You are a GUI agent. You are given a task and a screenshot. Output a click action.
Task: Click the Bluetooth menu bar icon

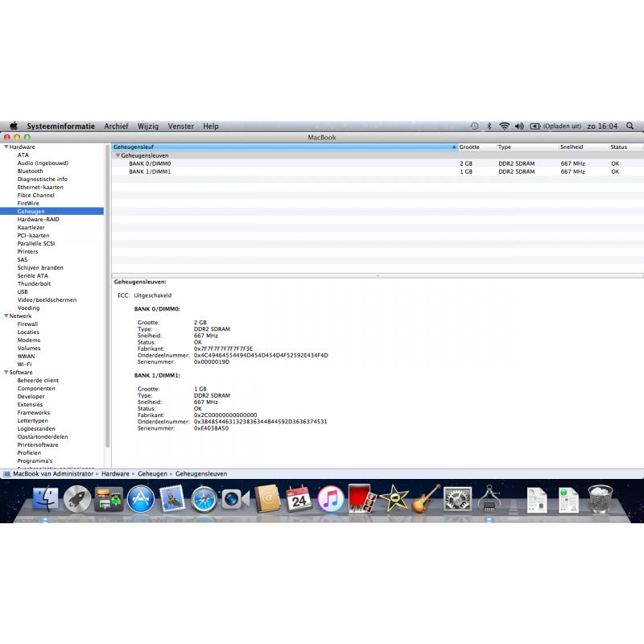[x=489, y=126]
